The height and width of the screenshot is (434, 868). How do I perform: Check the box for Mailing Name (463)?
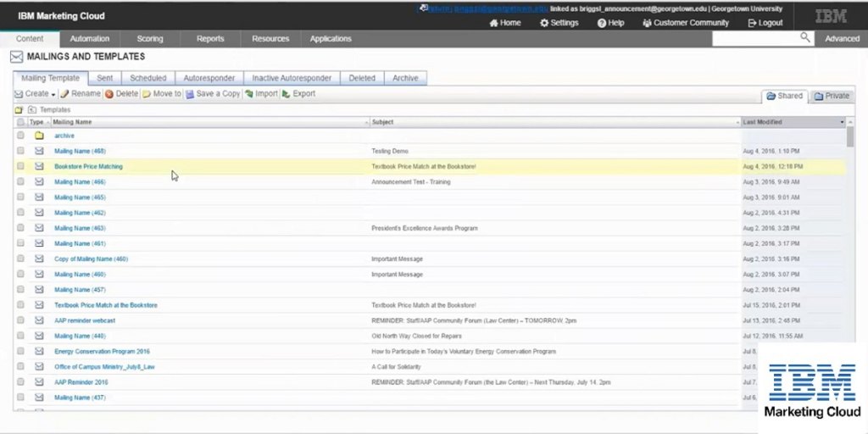point(20,227)
